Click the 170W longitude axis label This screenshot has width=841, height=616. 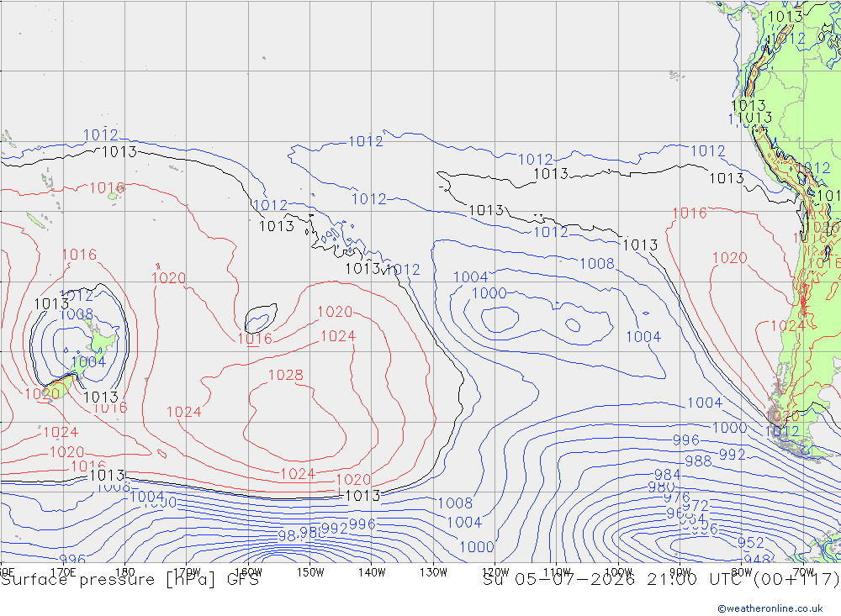click(187, 572)
